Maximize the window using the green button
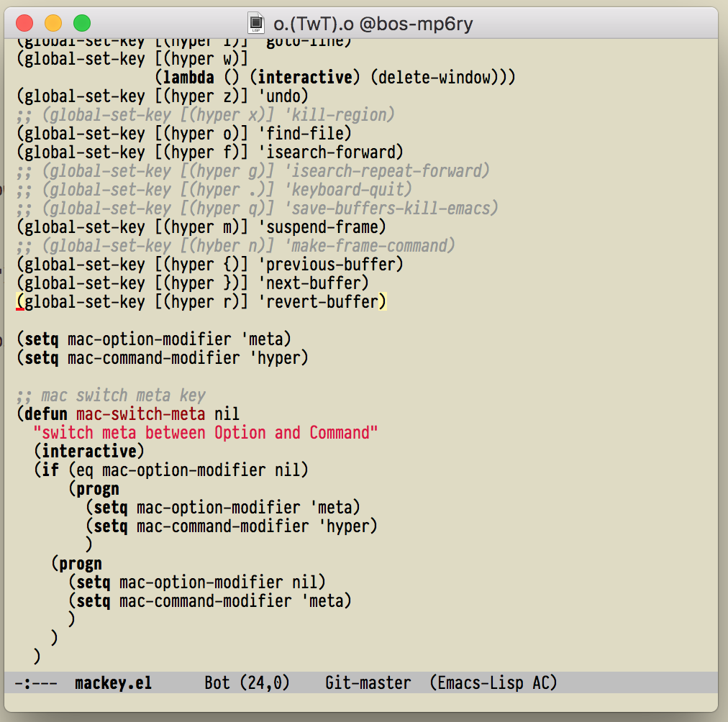728x722 pixels. pyautogui.click(x=82, y=23)
